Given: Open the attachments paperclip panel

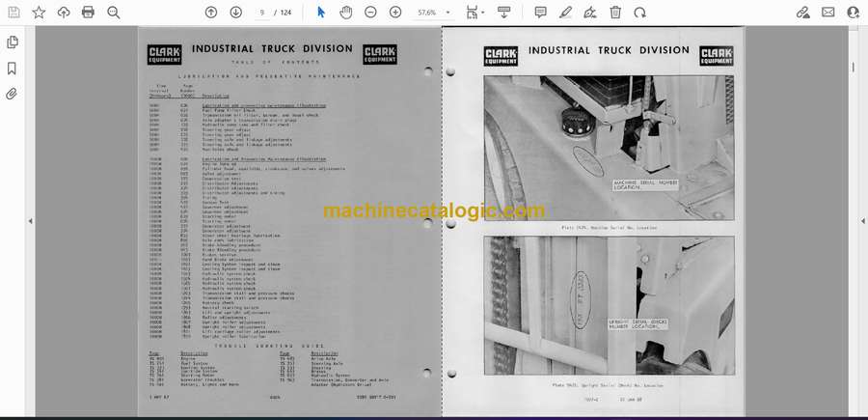Looking at the screenshot, I should [x=13, y=93].
